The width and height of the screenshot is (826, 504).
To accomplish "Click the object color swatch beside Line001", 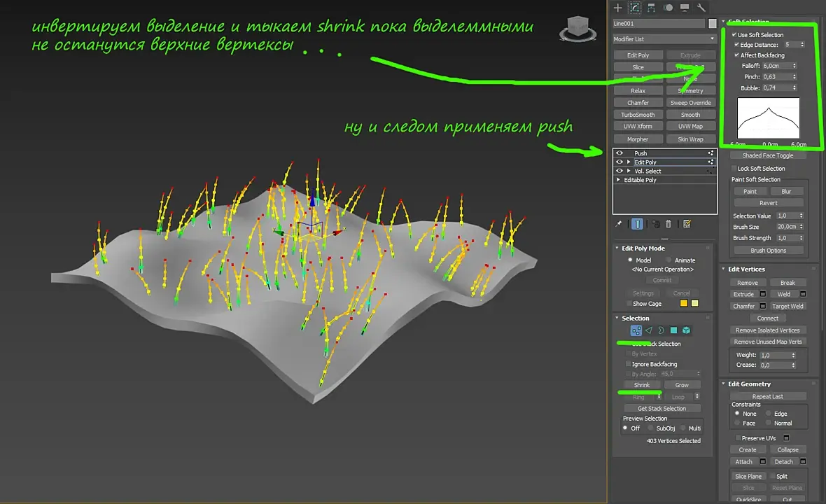I will (x=713, y=24).
